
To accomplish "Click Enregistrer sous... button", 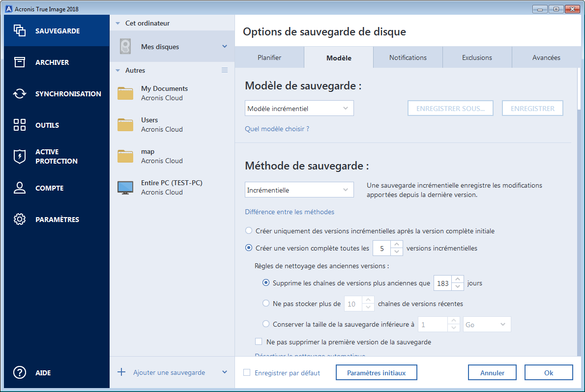I will pyautogui.click(x=450, y=108).
